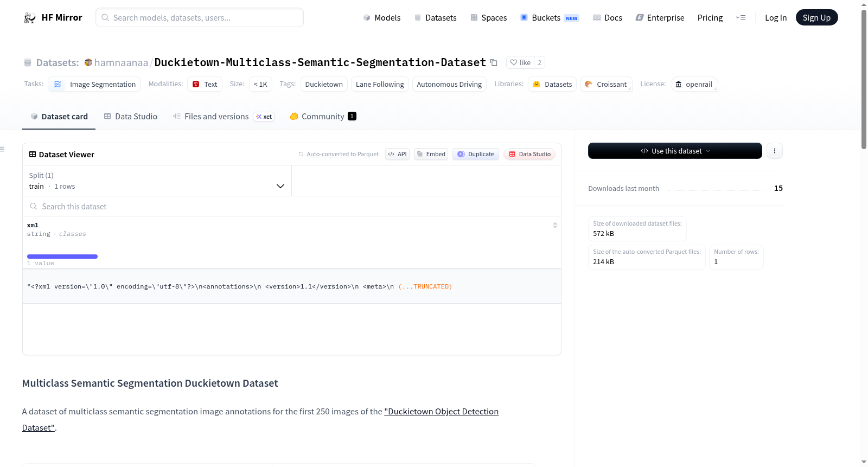Click the Log In link
Image resolution: width=868 pixels, height=467 pixels.
pos(775,18)
